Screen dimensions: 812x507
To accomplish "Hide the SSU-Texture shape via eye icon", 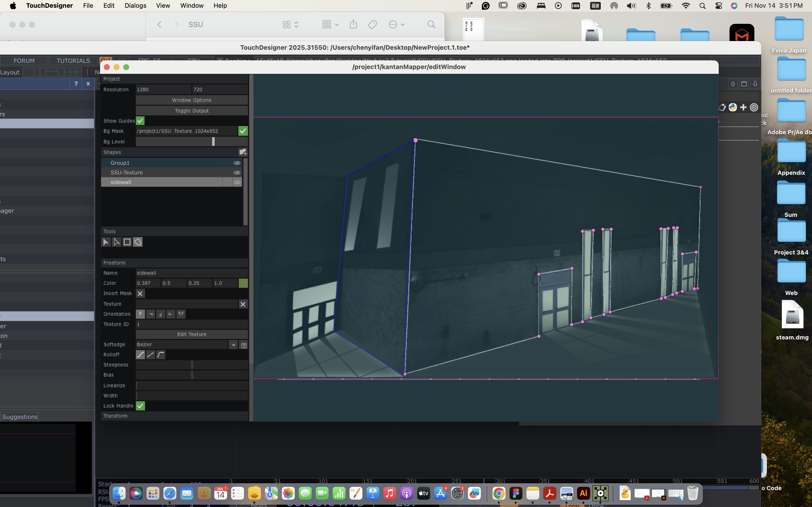I will [x=237, y=172].
